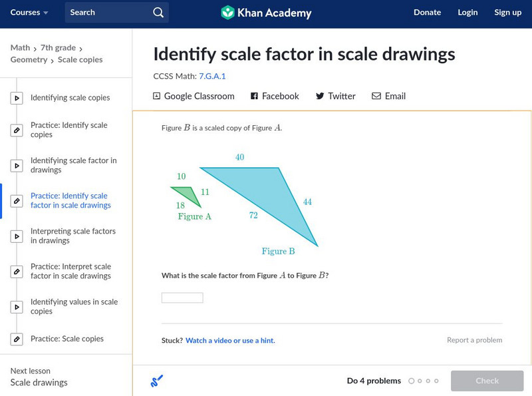Open the Math breadcrumb link

20,48
